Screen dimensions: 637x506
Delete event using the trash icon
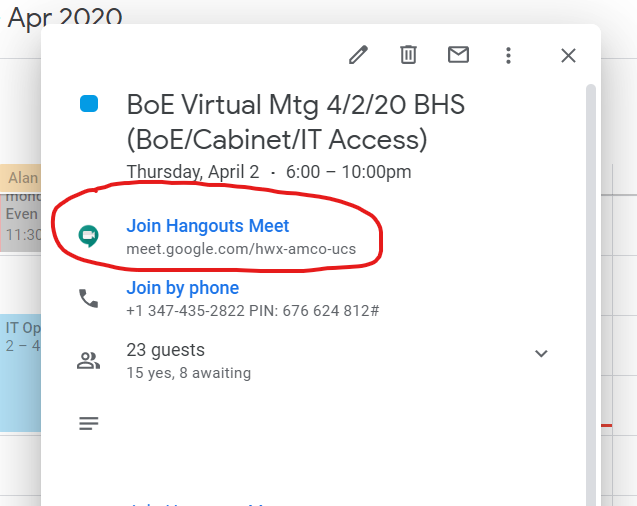click(x=408, y=55)
